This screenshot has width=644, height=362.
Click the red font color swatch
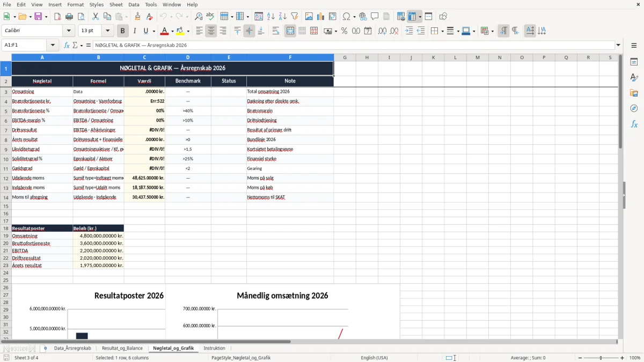point(165,31)
